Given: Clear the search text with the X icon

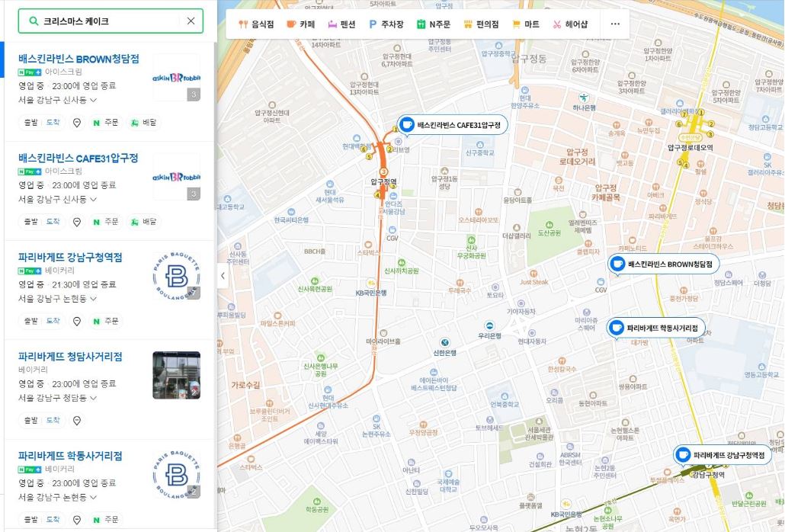Looking at the screenshot, I should pos(191,21).
